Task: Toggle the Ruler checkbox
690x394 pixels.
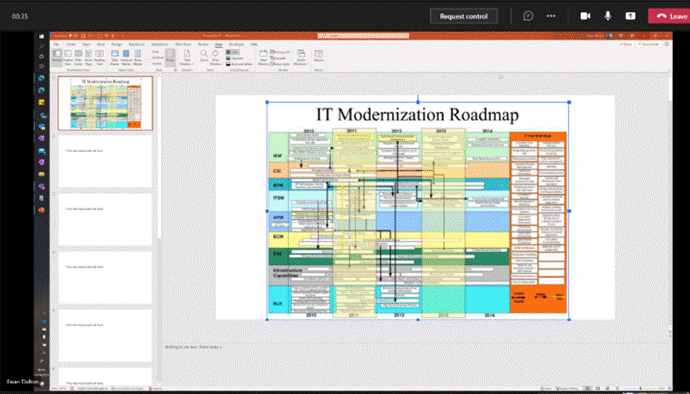Action: point(155,52)
